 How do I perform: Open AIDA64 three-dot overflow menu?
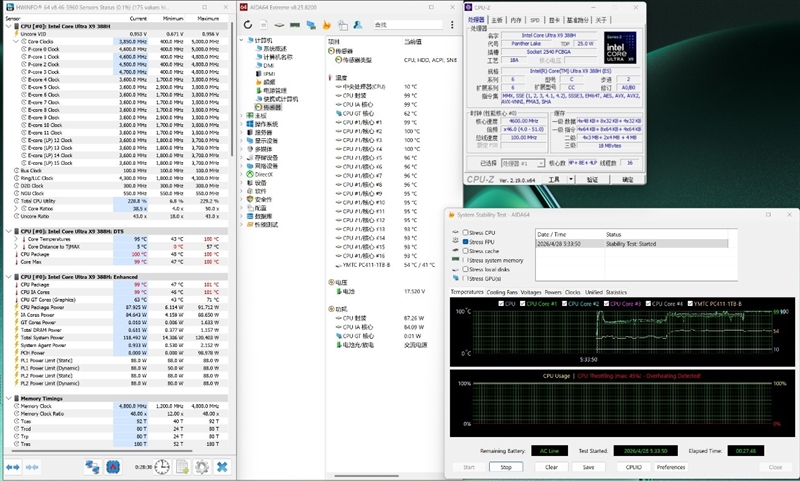click(x=452, y=24)
